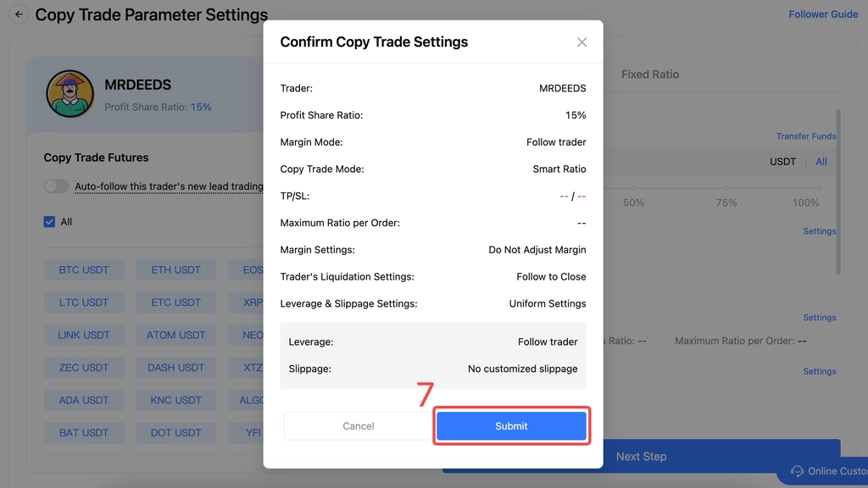Click the back arrow icon
Image resolution: width=868 pixels, height=488 pixels.
19,14
